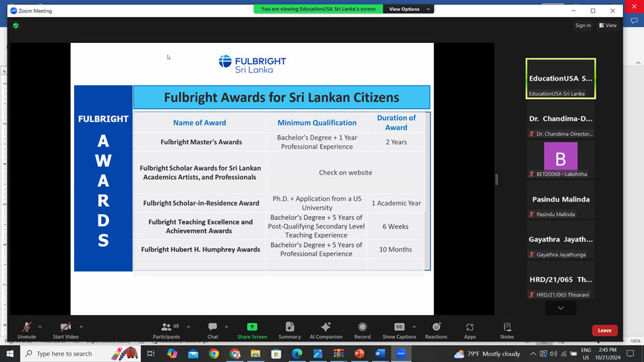Screen dimensions: 644x362
Task: Switch to Word from taskbar
Action: click(x=380, y=353)
